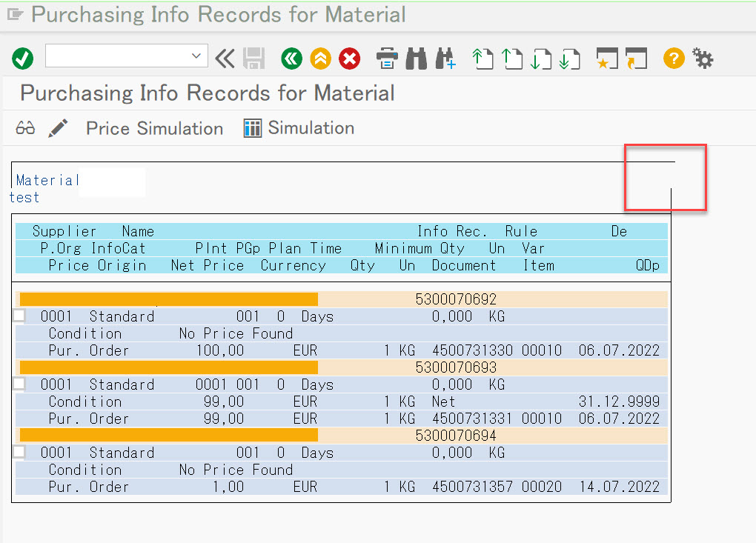Collapse command field with double chevron
Image resolution: width=756 pixels, height=543 pixels.
pos(225,59)
